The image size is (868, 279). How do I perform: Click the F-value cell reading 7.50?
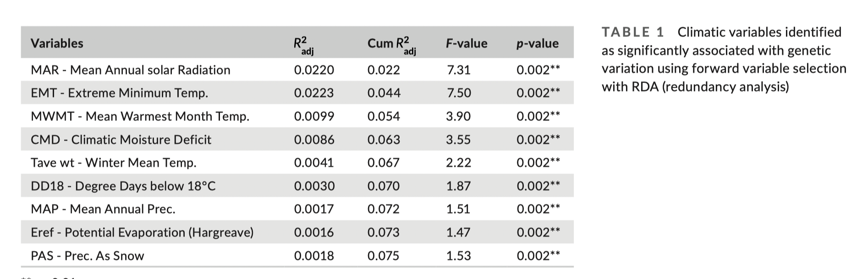click(458, 93)
